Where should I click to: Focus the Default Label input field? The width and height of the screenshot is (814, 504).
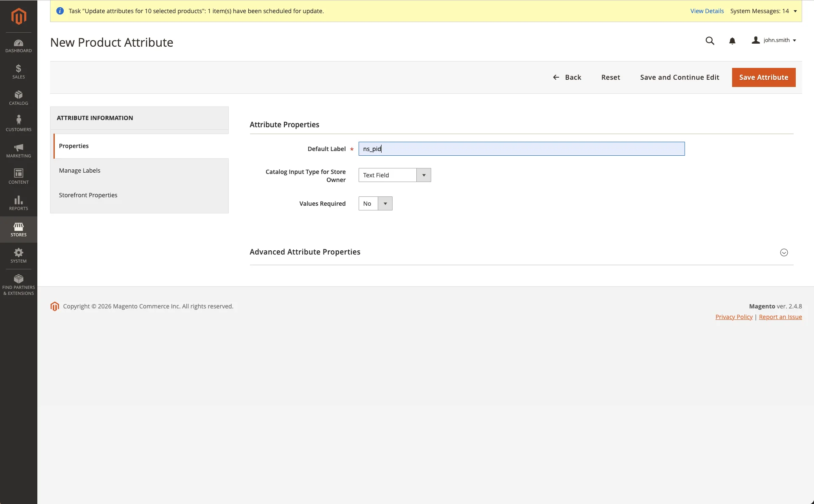(x=522, y=149)
